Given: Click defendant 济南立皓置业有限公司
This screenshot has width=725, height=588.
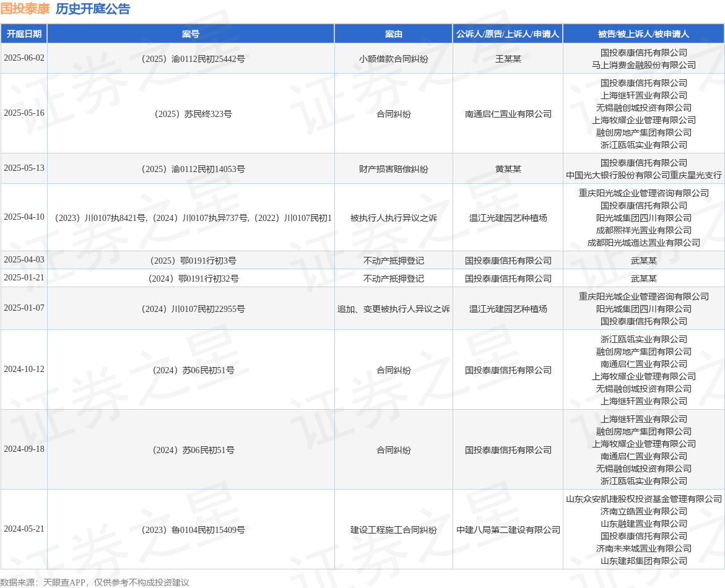Looking at the screenshot, I should (644, 511).
